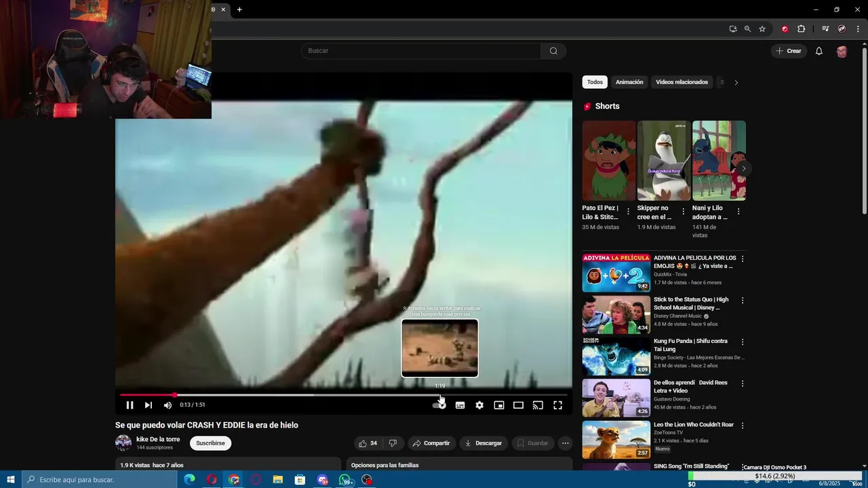Toggle subtitles on the video player
The height and width of the screenshot is (488, 868).
pos(460,405)
